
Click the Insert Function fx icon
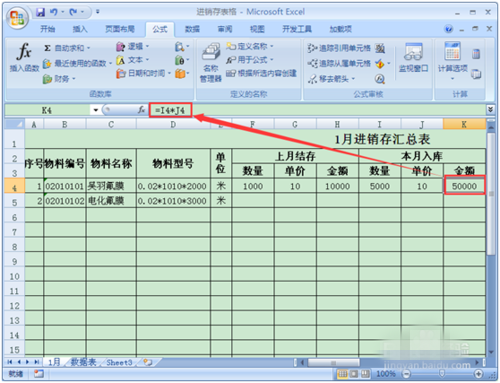point(24,52)
